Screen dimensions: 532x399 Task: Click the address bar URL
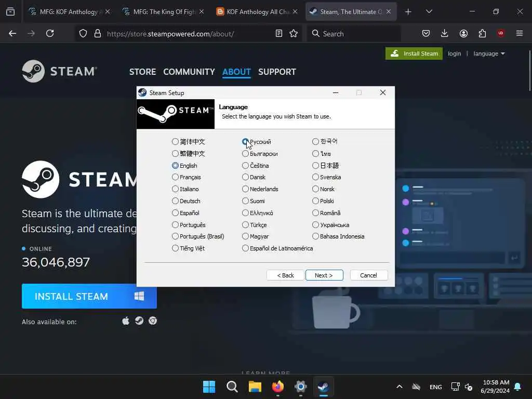(170, 34)
